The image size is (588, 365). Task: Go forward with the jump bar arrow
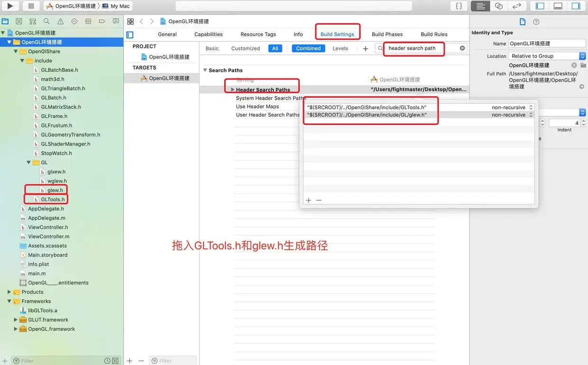tap(152, 21)
